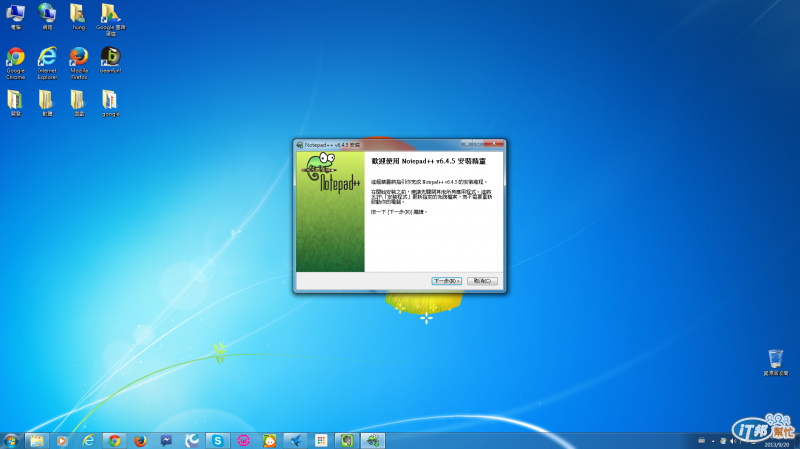This screenshot has width=800, height=449.
Task: Open Windows Explorer from taskbar
Action: click(x=36, y=441)
